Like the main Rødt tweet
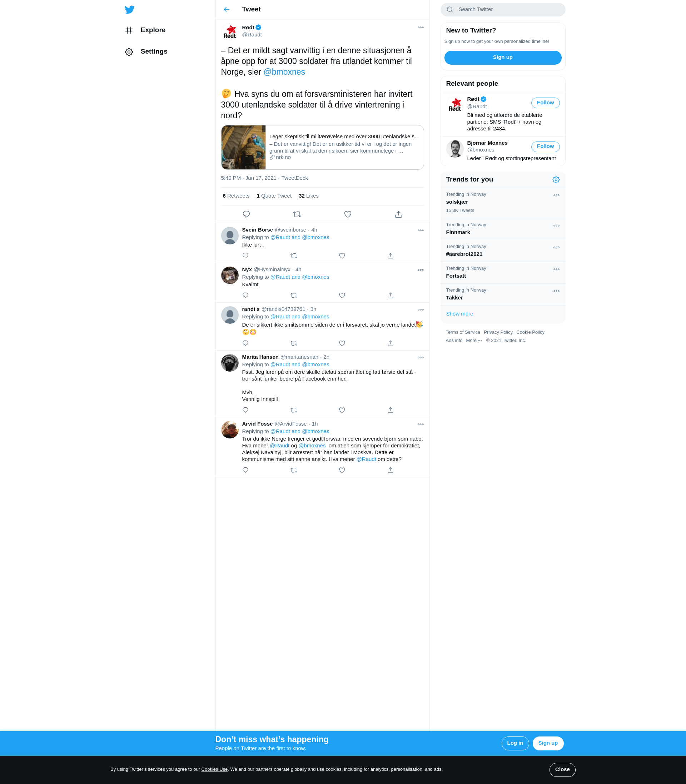 [x=348, y=214]
